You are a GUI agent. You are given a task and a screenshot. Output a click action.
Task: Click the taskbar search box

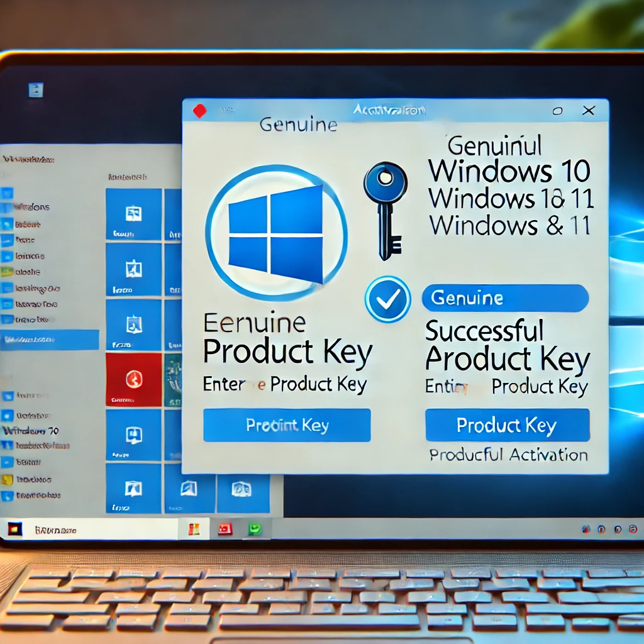pos(101,530)
